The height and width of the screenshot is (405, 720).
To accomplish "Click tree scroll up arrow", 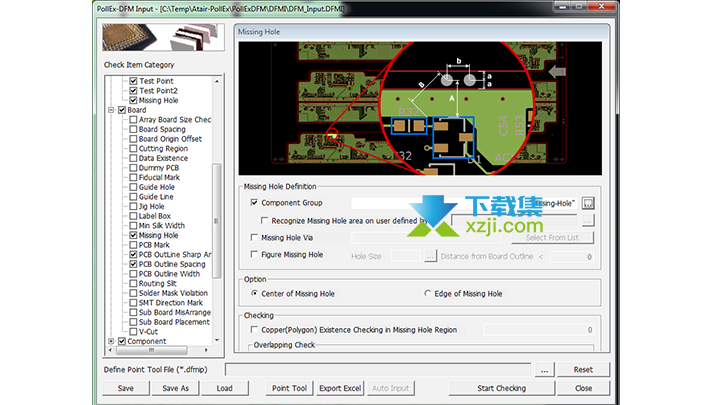I will (x=217, y=81).
